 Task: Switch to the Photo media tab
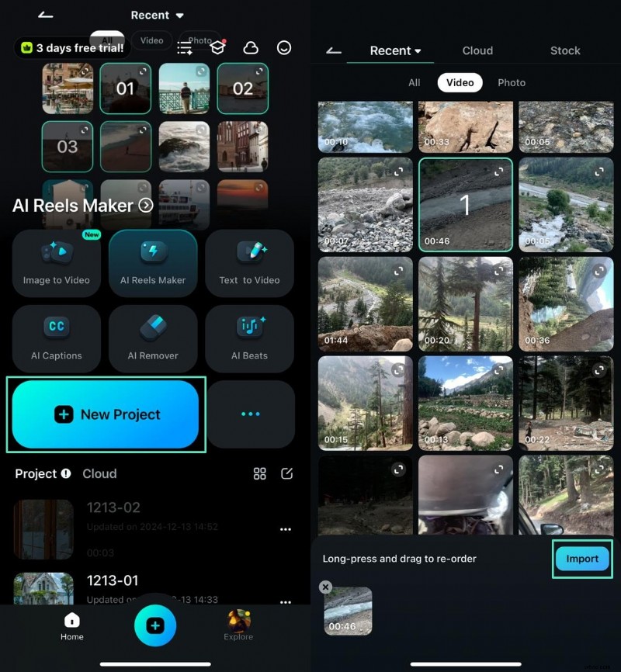pos(512,82)
